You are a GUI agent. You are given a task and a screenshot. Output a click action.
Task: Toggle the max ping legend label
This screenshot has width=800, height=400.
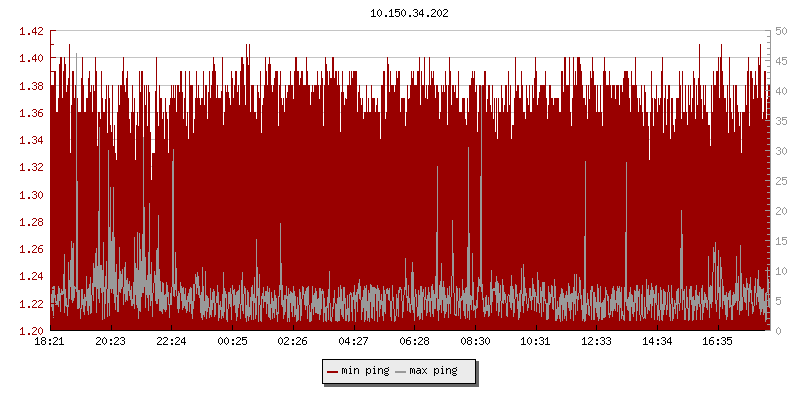pyautogui.click(x=433, y=371)
